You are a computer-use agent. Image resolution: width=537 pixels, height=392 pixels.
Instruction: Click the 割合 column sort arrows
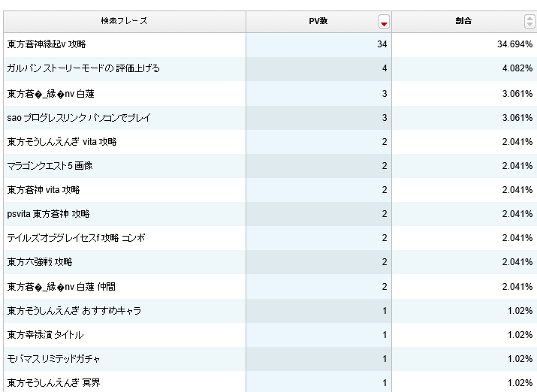coord(529,21)
